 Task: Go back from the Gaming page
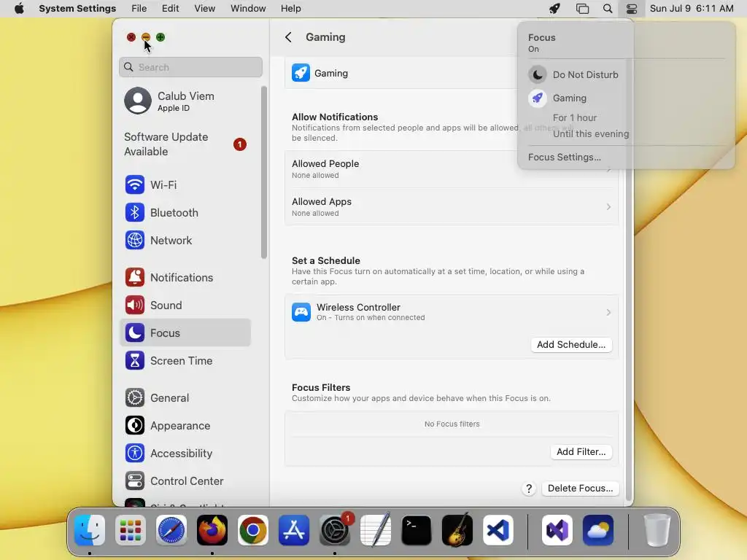pyautogui.click(x=288, y=37)
